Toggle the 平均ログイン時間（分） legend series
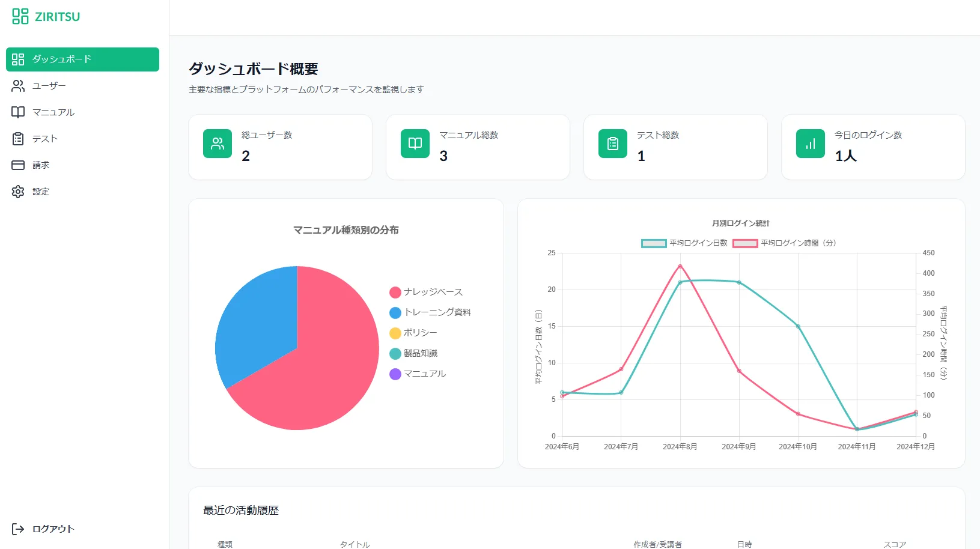 [x=784, y=243]
